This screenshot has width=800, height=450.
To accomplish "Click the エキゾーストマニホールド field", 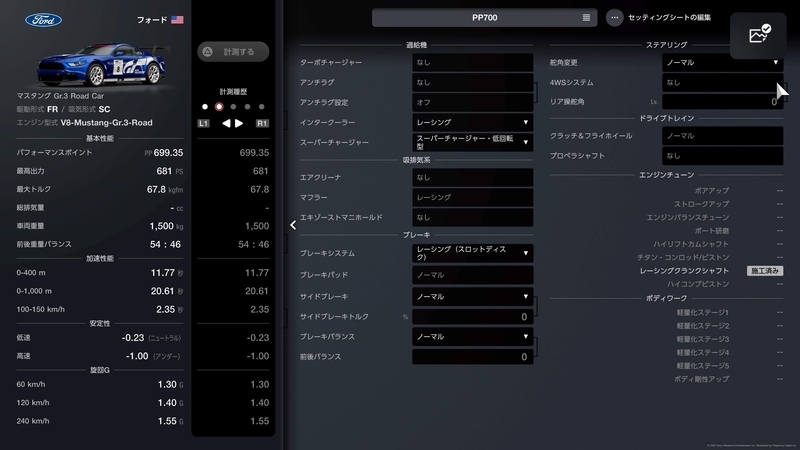I will point(472,217).
